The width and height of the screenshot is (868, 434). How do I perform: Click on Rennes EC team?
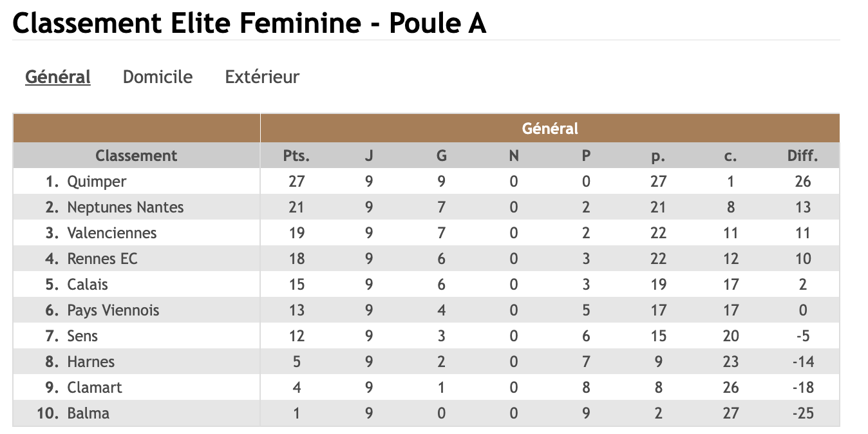(x=102, y=259)
